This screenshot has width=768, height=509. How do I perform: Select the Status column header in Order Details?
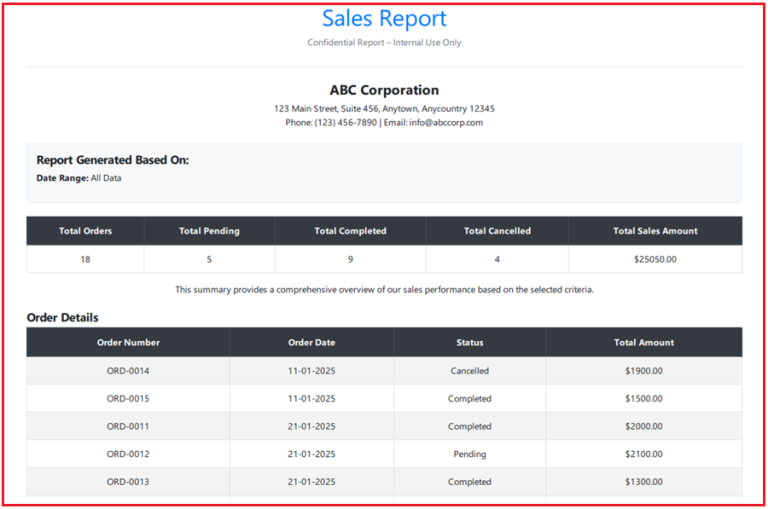tap(469, 342)
